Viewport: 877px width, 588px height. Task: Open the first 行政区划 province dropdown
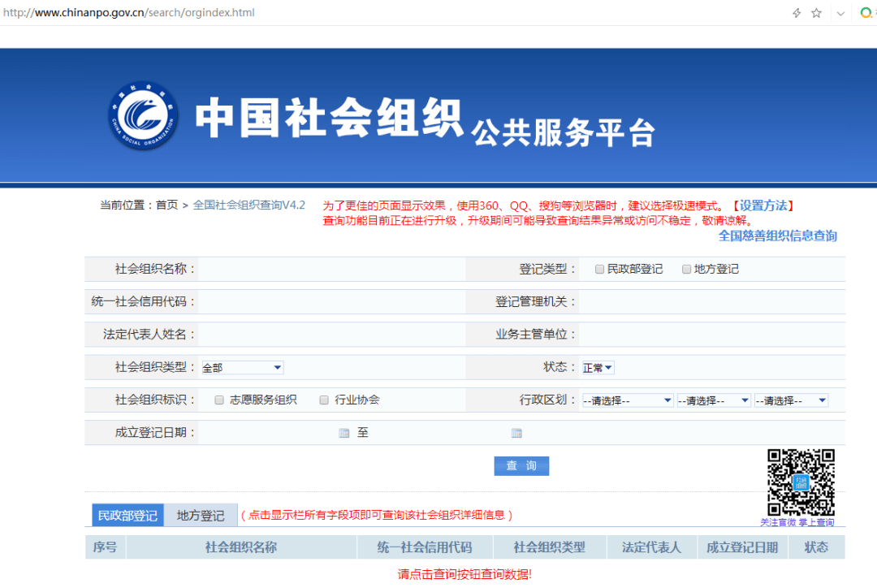(627, 400)
